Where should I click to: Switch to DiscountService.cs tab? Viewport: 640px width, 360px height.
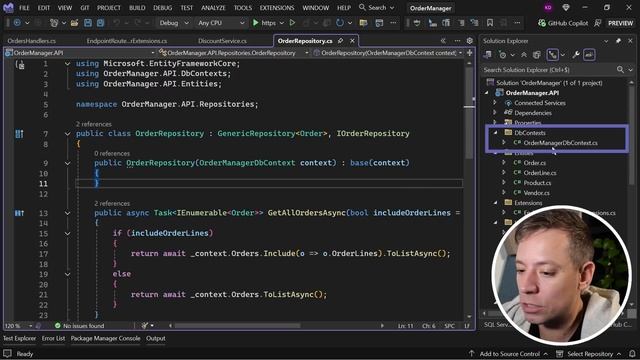click(x=222, y=41)
